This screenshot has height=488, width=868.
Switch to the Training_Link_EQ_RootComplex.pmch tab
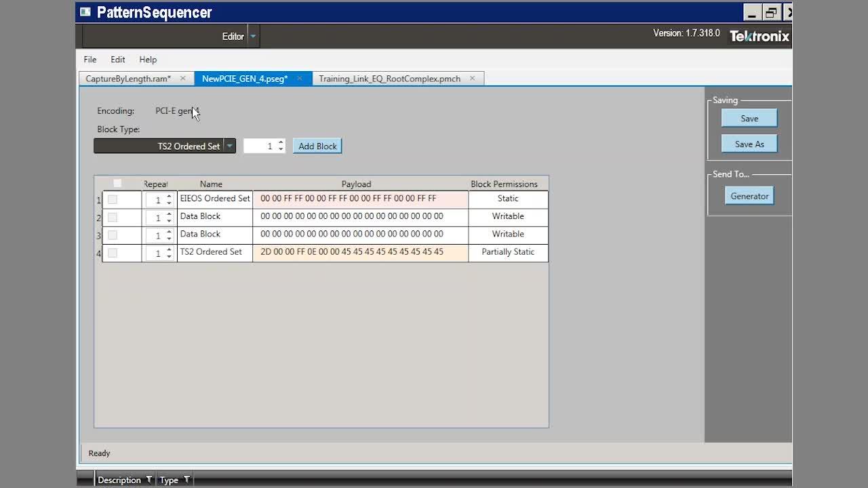(391, 79)
